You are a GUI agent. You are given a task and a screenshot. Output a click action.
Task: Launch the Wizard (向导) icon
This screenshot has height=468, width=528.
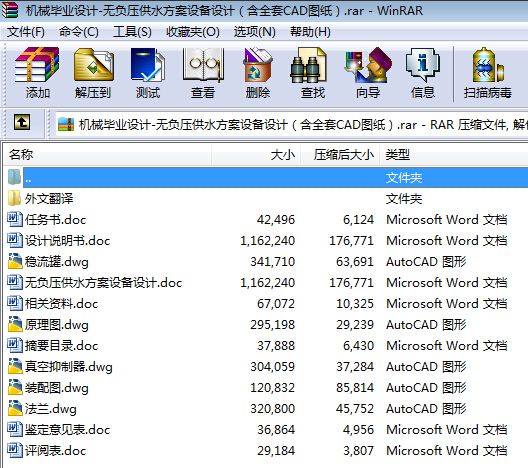[x=368, y=65]
